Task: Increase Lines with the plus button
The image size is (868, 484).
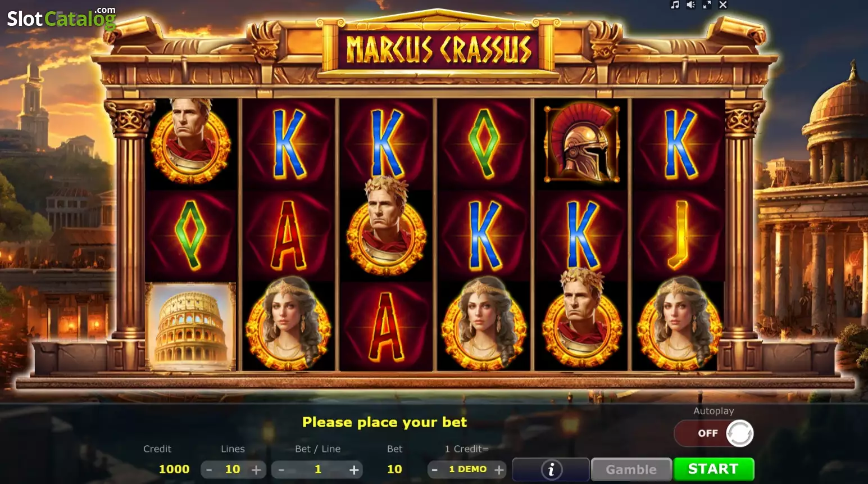Action: 256,469
